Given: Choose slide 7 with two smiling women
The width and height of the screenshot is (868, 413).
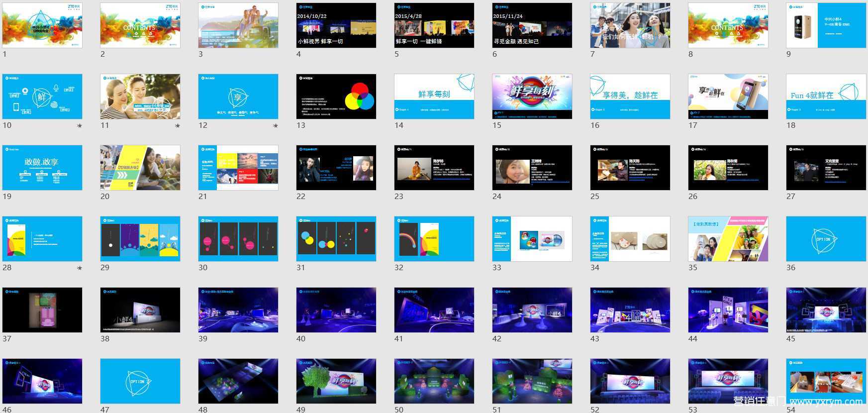Looking at the screenshot, I should tap(630, 25).
